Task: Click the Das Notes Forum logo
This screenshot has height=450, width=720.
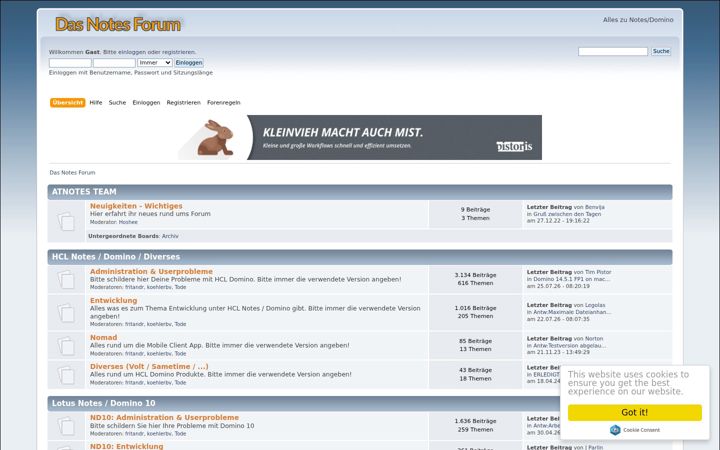Action: point(118,24)
